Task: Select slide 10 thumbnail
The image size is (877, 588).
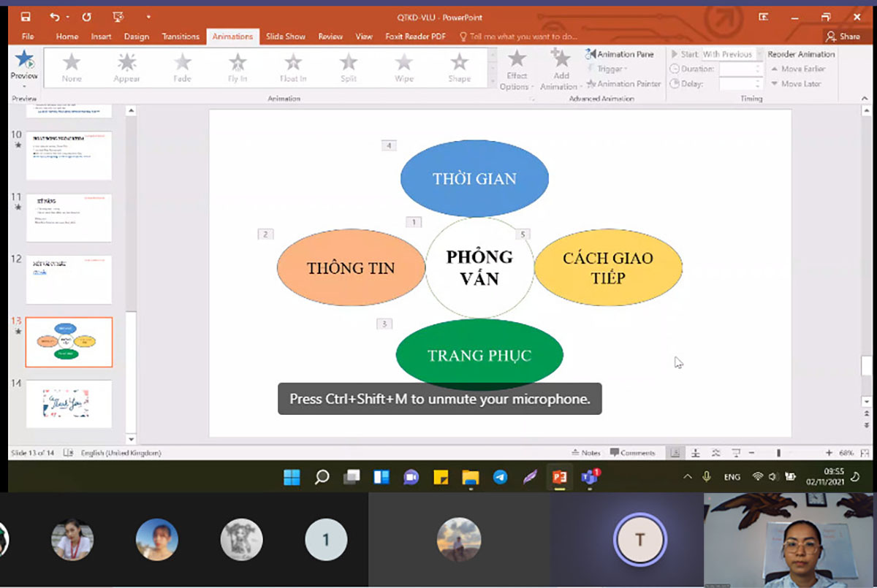Action: point(69,156)
